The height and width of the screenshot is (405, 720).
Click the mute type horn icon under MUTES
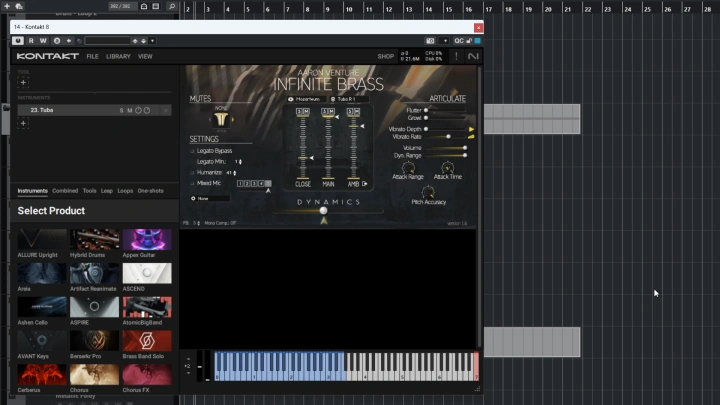click(x=221, y=119)
